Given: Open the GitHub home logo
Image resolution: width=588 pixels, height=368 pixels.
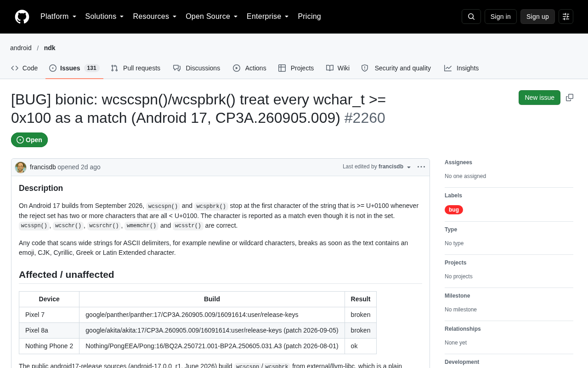Looking at the screenshot, I should click(22, 17).
